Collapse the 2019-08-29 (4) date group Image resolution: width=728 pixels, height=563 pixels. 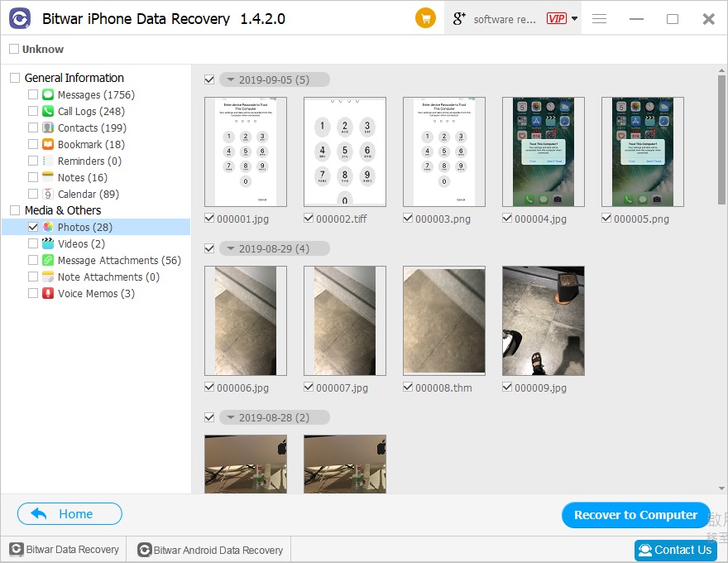[230, 248]
